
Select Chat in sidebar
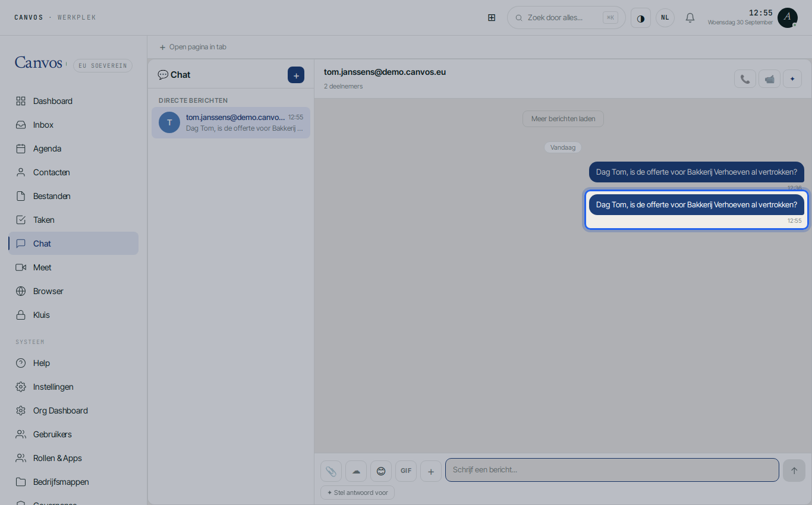[74, 244]
